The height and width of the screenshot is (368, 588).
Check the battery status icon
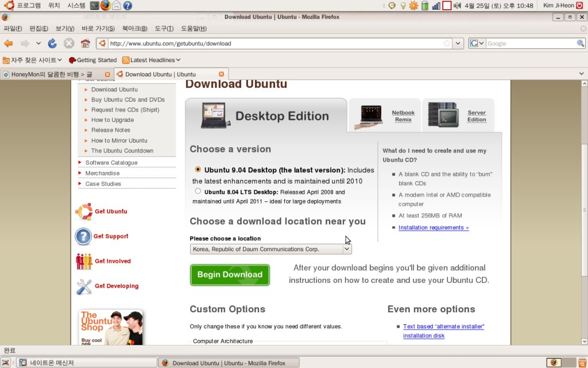point(425,6)
